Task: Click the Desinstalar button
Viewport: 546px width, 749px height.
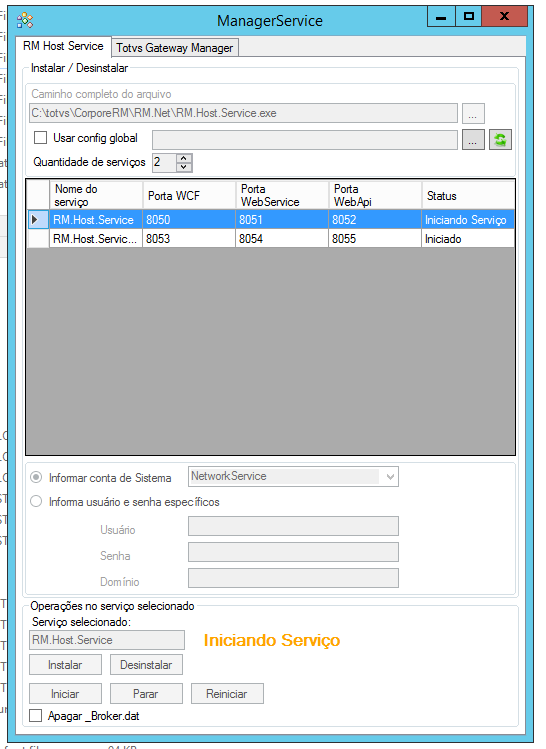Action: coord(146,665)
